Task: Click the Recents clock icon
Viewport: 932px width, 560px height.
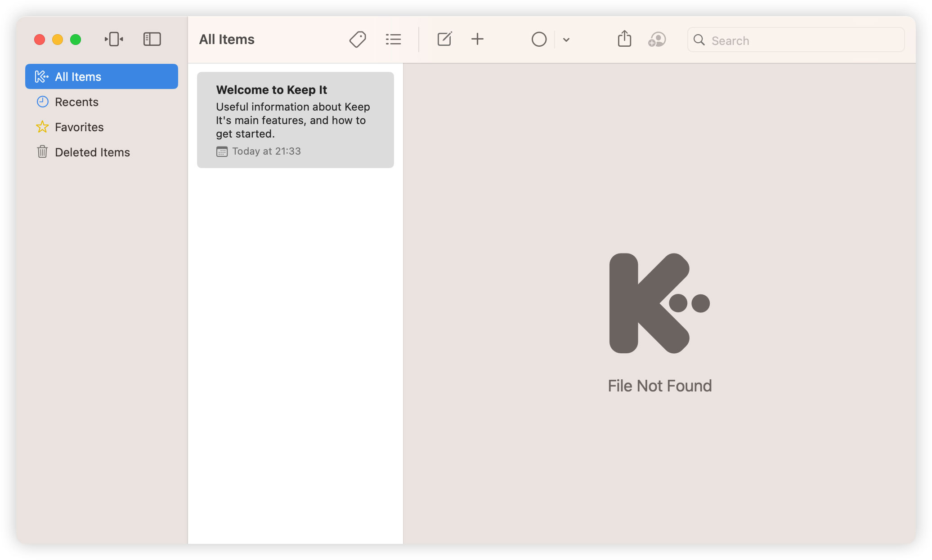Action: (42, 102)
